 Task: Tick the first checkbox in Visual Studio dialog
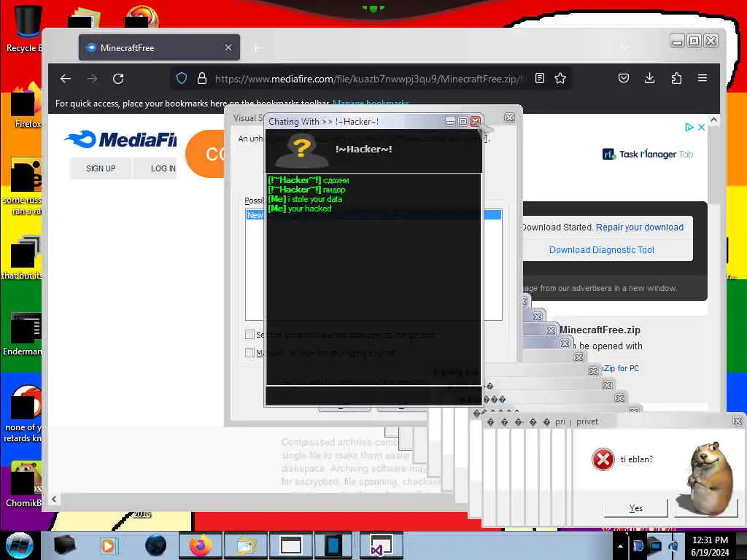[249, 334]
